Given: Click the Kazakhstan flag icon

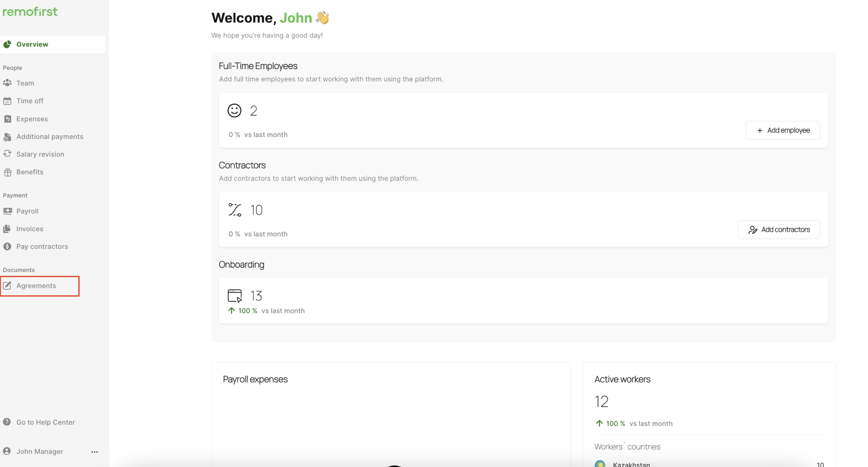Looking at the screenshot, I should [600, 464].
